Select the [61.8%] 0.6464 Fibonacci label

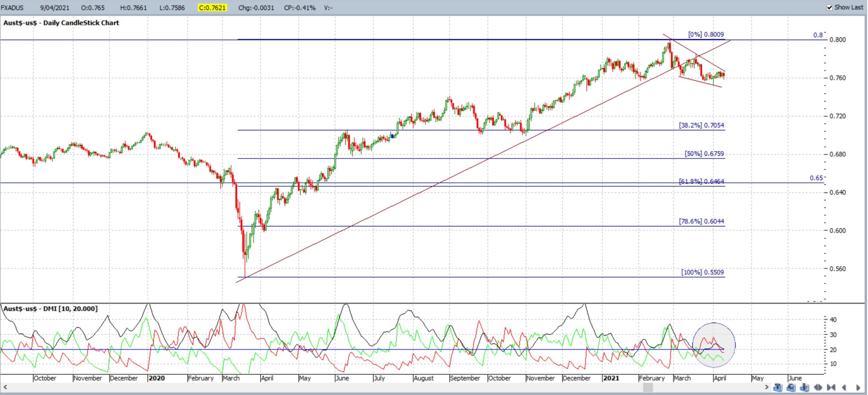pyautogui.click(x=701, y=181)
